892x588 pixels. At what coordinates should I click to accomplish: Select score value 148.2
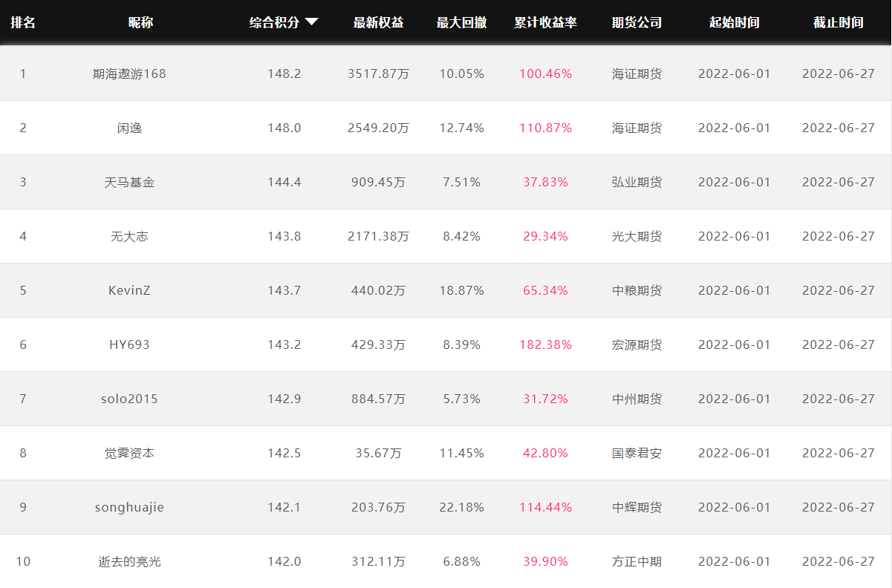coord(284,73)
